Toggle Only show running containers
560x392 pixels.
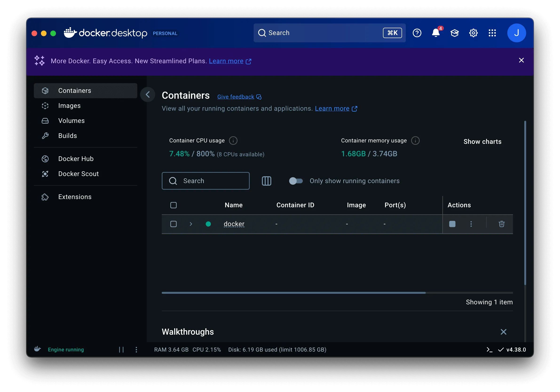[x=296, y=181]
